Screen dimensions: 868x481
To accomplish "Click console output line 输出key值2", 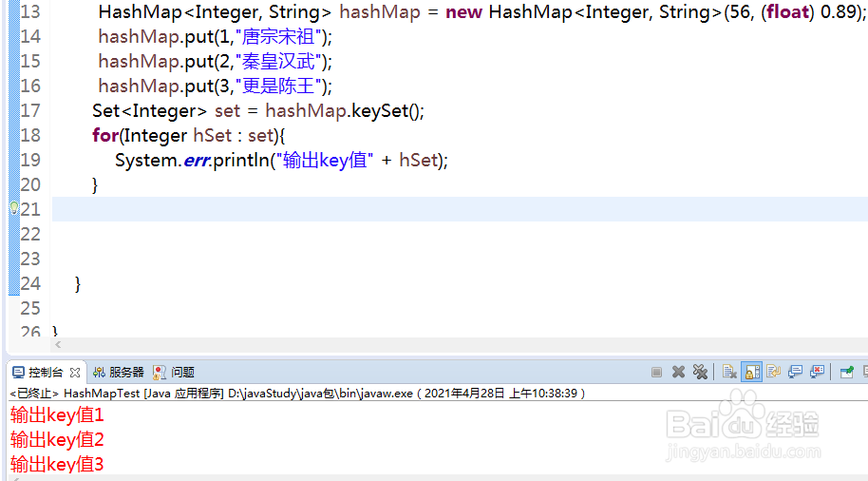I will coord(57,439).
